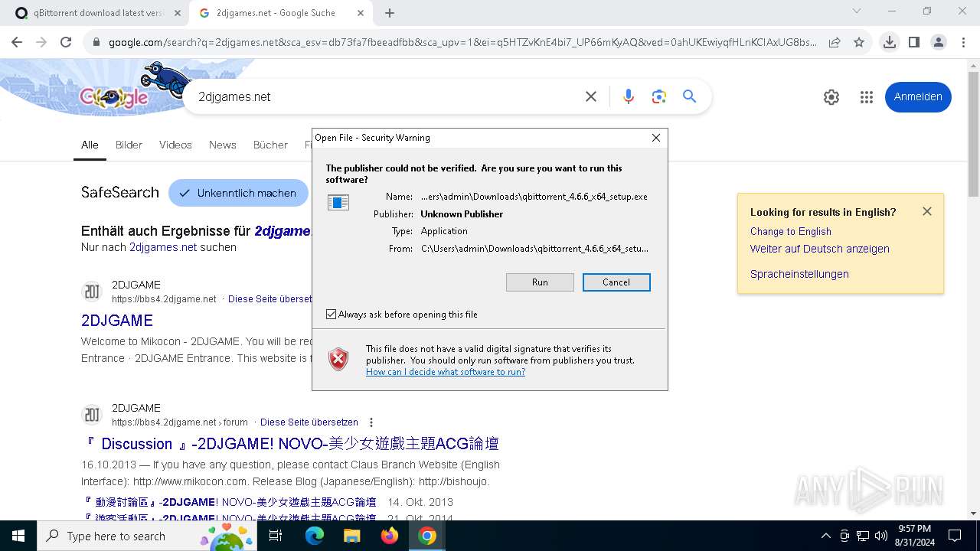Screen dimensions: 980x551
Task: Open Windows notification center
Action: [955, 536]
